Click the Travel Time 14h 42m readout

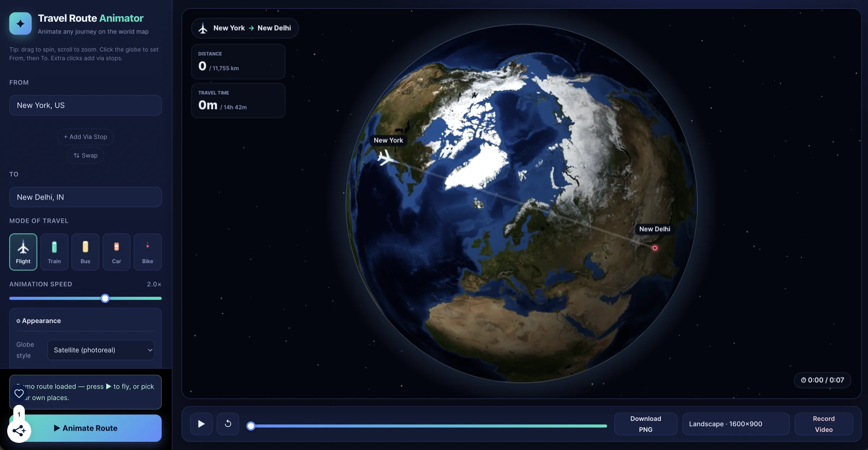click(238, 100)
